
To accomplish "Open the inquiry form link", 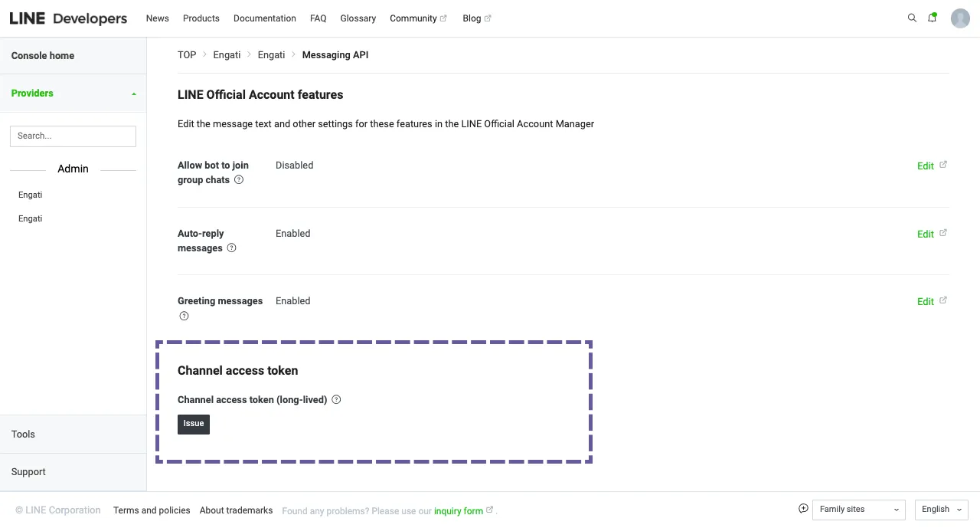I will 459,510.
